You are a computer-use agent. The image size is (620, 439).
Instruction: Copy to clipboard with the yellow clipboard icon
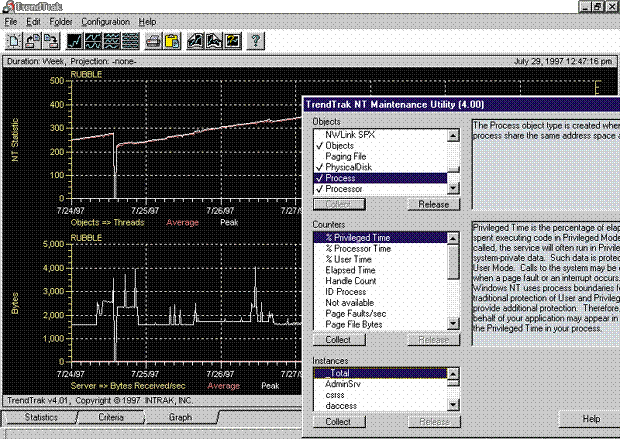[172, 41]
